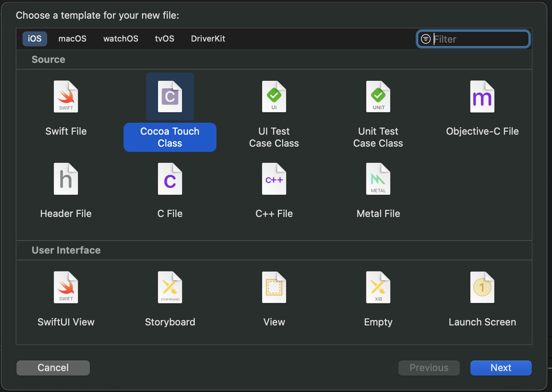Focus the Filter search field
This screenshot has width=552, height=392.
(473, 39)
